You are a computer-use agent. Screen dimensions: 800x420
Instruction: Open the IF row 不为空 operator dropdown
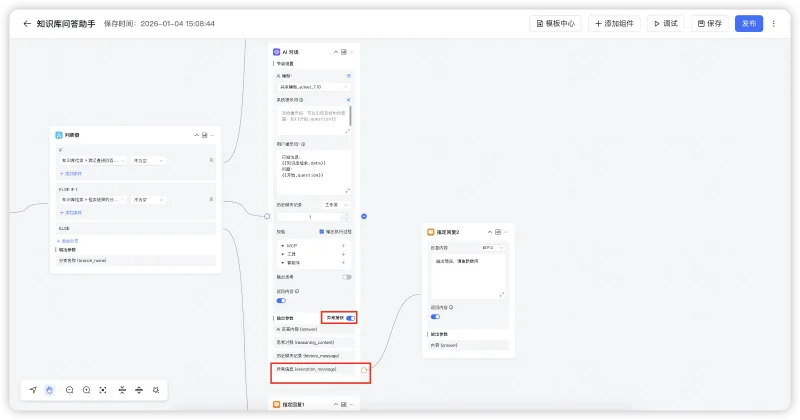tap(148, 160)
